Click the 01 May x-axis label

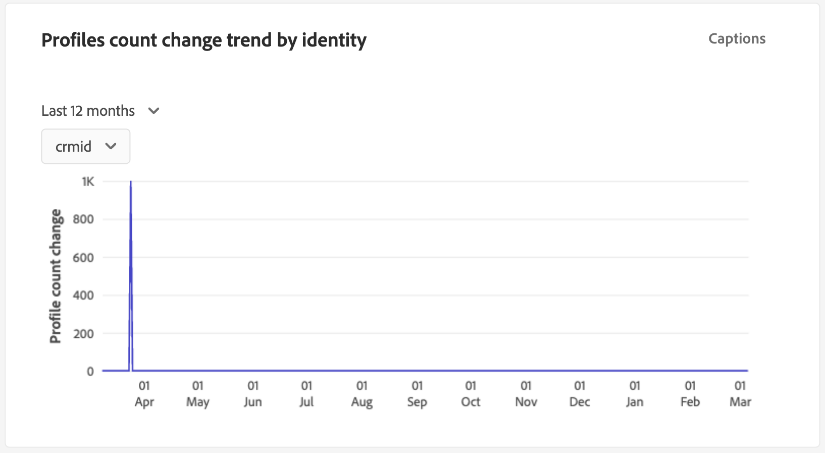point(198,394)
